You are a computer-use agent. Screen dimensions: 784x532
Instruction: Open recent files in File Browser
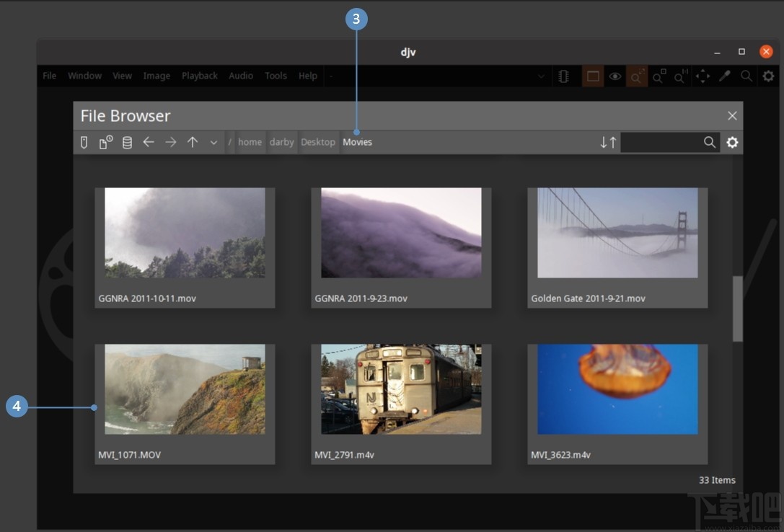point(105,142)
